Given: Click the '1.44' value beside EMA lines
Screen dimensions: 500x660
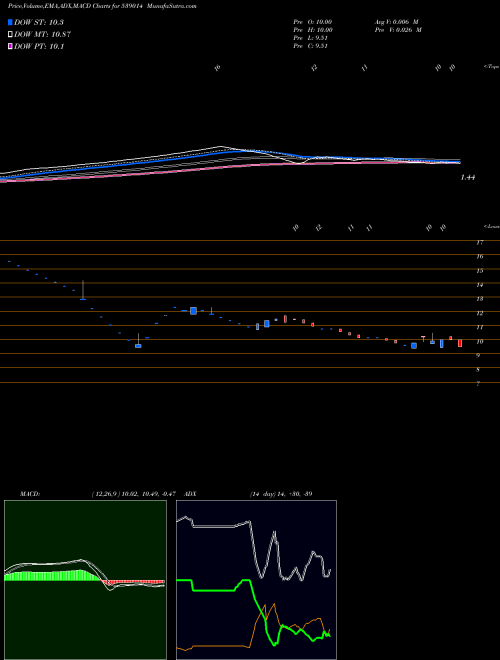Looking at the screenshot, I should pyautogui.click(x=468, y=178).
